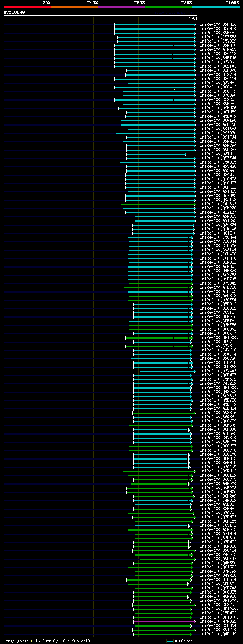Select the UniRef100_C5WQ65 label

pyautogui.click(x=218, y=162)
